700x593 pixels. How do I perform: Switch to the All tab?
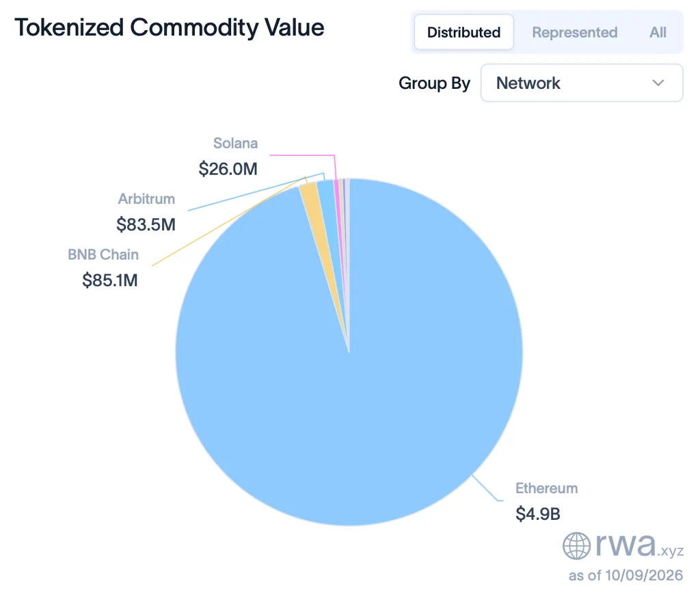pos(658,32)
